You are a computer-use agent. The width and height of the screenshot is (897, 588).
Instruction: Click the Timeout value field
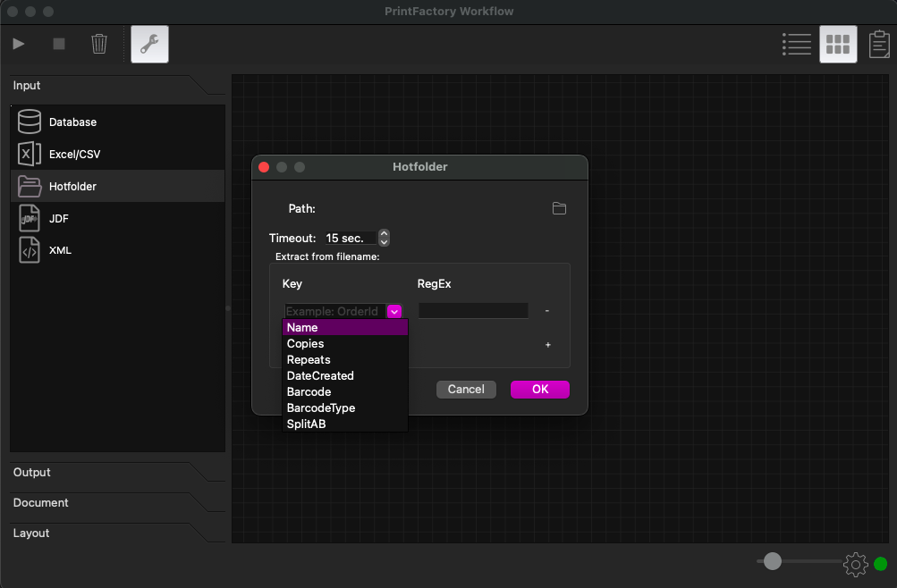(350, 238)
